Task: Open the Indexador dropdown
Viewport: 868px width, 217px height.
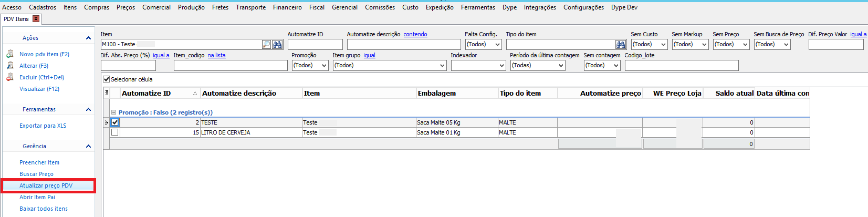Action: click(501, 66)
